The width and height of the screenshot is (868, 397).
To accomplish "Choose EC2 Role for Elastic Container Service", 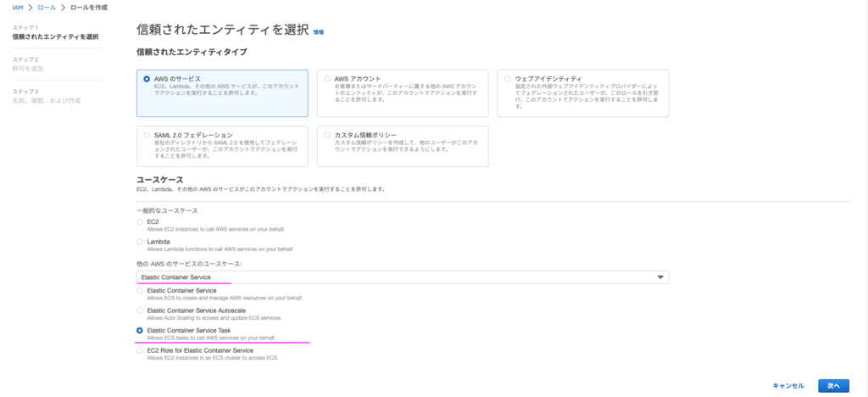I will click(x=140, y=350).
